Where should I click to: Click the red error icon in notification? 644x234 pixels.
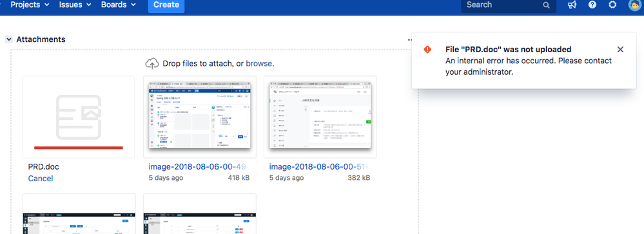pyautogui.click(x=427, y=49)
